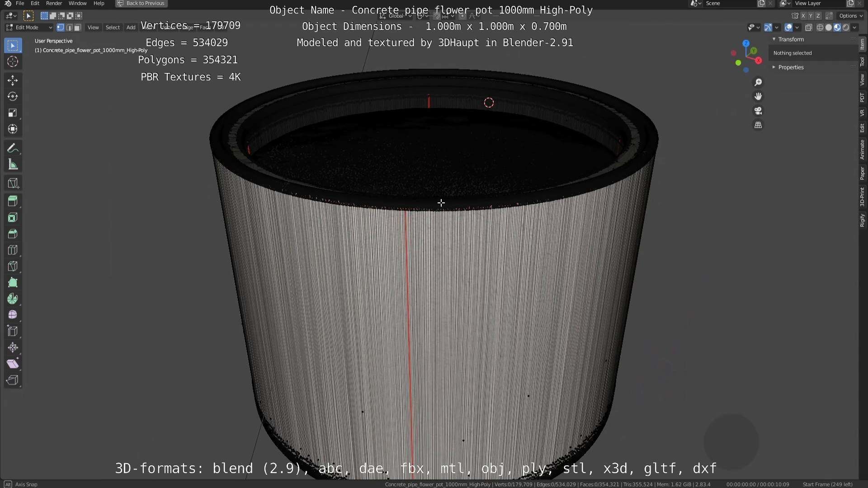Viewport: 868px width, 488px height.
Task: Click the pan hand viewport icon
Action: pos(758,96)
